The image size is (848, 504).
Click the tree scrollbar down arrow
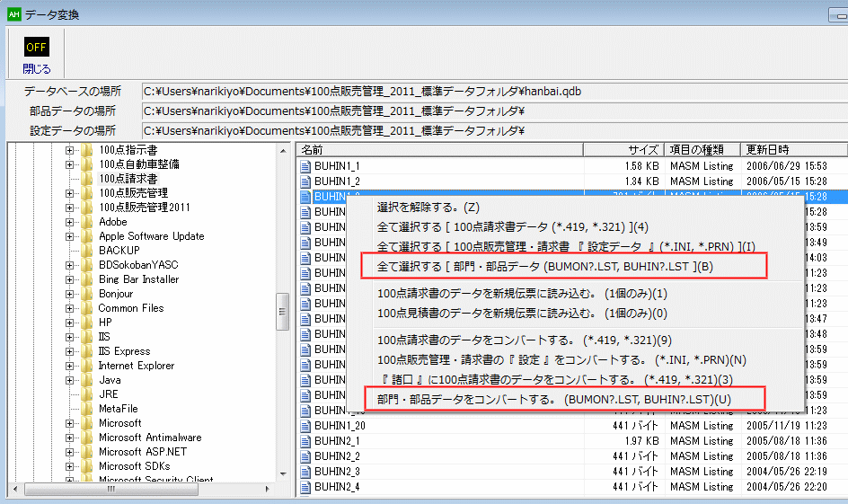point(283,474)
